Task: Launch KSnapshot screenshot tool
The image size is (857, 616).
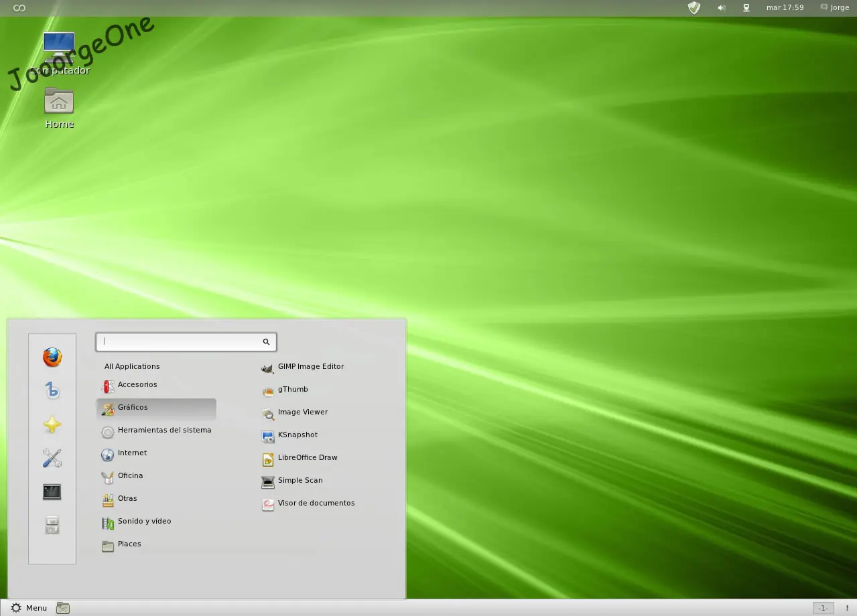Action: (289, 435)
